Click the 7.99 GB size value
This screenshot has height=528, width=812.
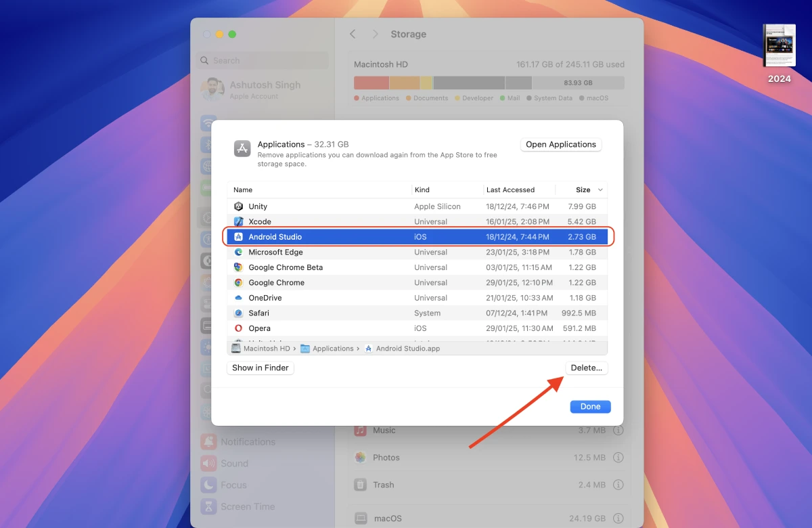click(x=582, y=206)
